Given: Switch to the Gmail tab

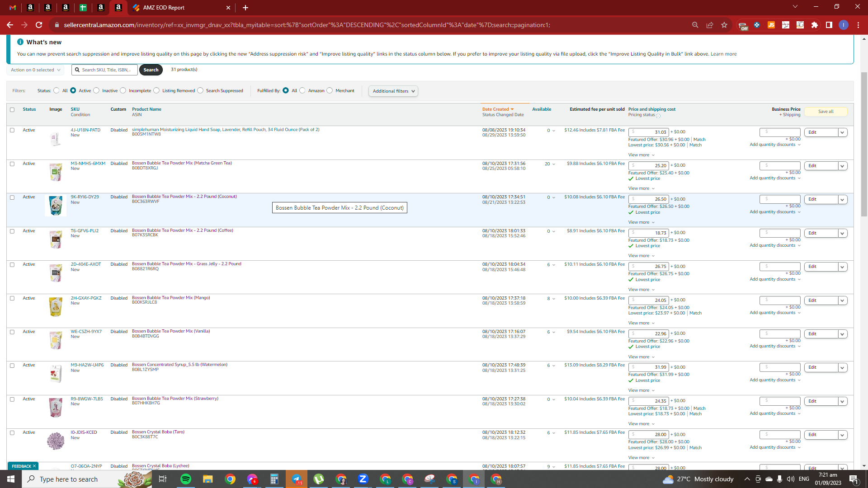Looking at the screenshot, I should pyautogui.click(x=13, y=8).
